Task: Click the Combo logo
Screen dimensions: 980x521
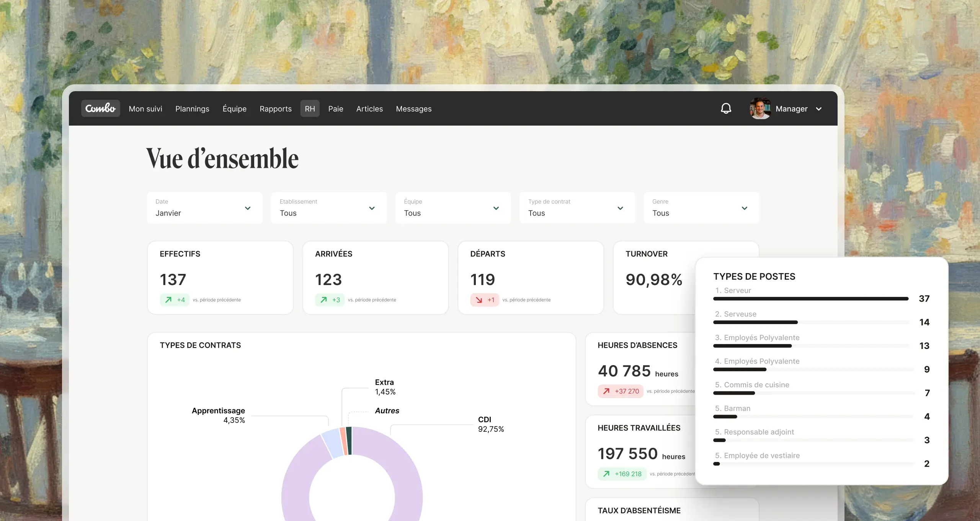Action: [x=100, y=108]
